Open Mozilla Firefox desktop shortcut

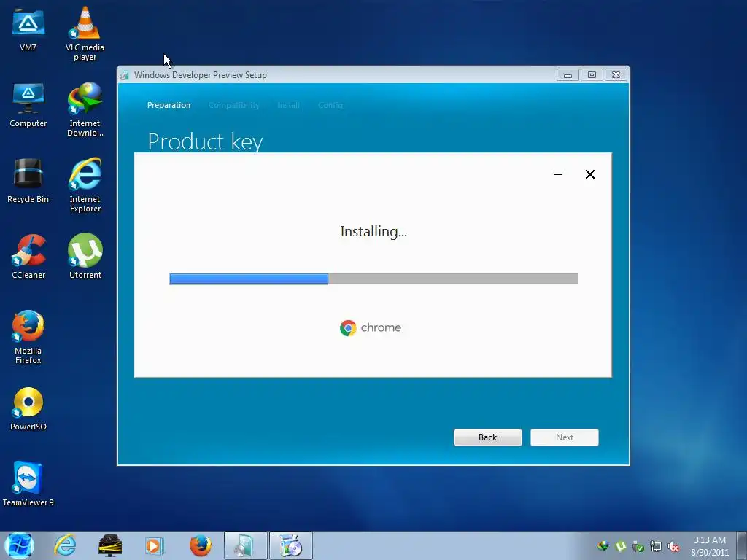point(28,337)
